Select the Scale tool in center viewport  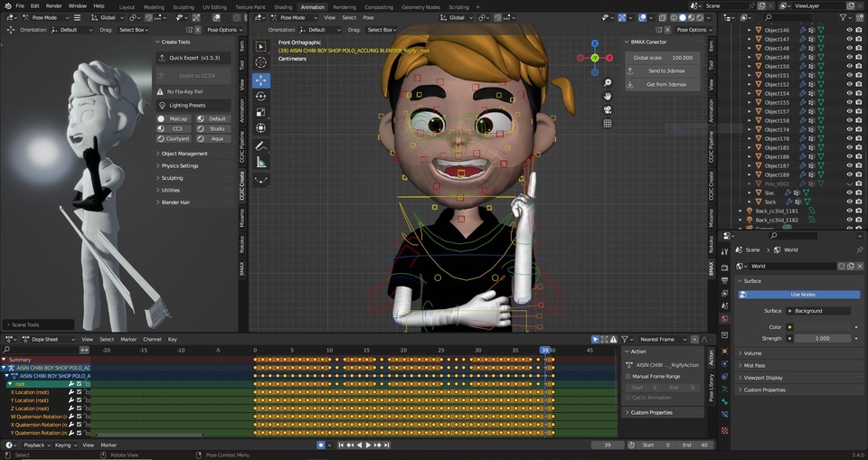tap(260, 112)
